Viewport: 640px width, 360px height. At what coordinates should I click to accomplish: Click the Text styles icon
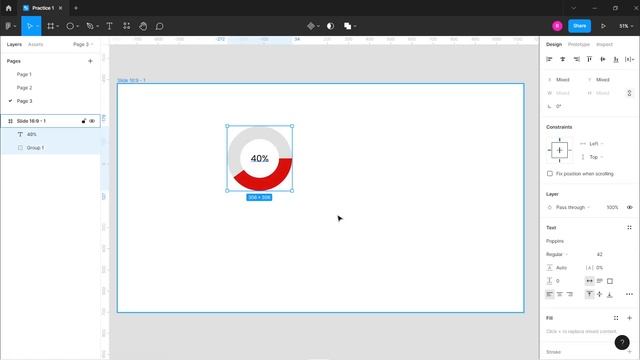(629, 228)
